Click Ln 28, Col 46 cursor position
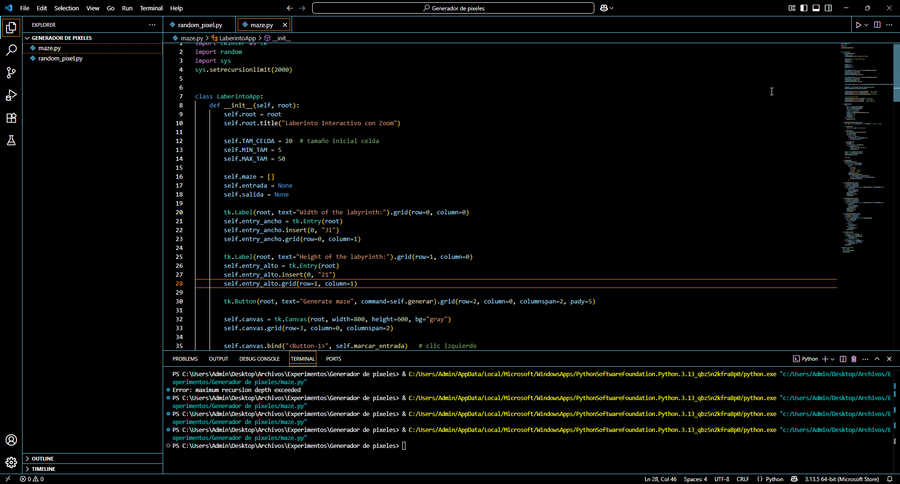 pyautogui.click(x=660, y=479)
